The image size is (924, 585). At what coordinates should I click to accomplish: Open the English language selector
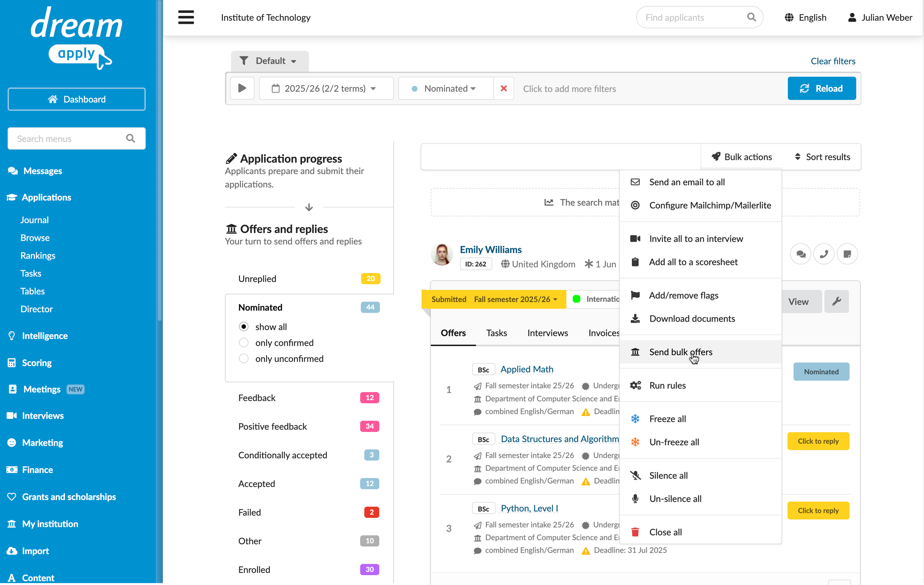click(x=805, y=17)
